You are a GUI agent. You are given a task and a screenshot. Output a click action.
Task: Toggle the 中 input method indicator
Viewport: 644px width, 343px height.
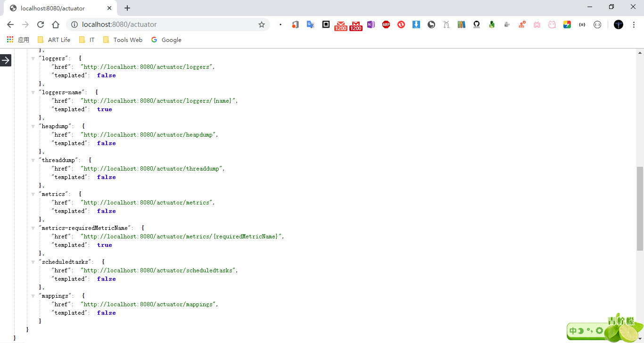coord(573,331)
